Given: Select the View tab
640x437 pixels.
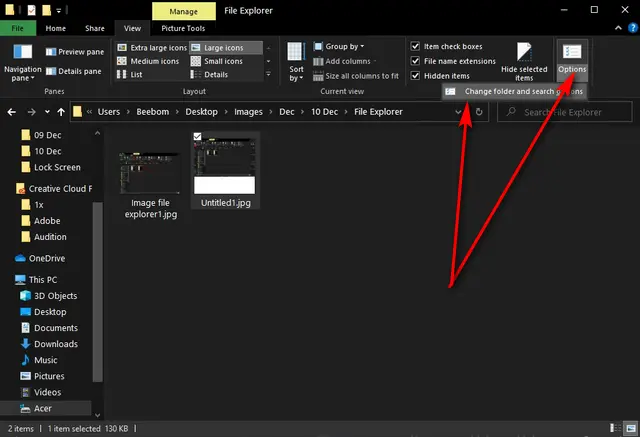Looking at the screenshot, I should [x=132, y=28].
